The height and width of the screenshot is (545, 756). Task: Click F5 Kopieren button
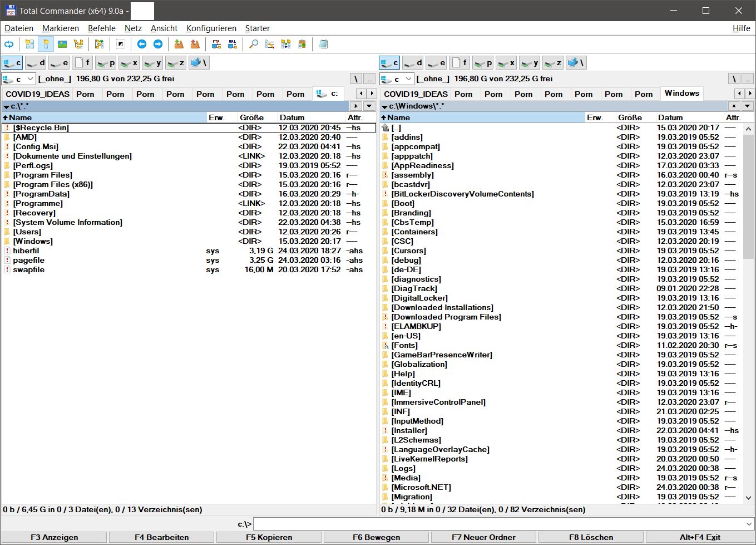(269, 537)
